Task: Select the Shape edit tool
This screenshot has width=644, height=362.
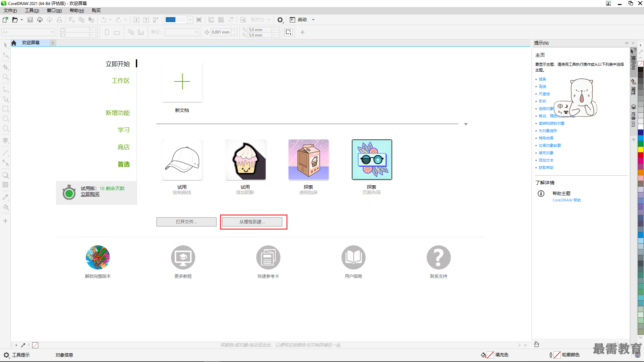Action: tap(5, 55)
